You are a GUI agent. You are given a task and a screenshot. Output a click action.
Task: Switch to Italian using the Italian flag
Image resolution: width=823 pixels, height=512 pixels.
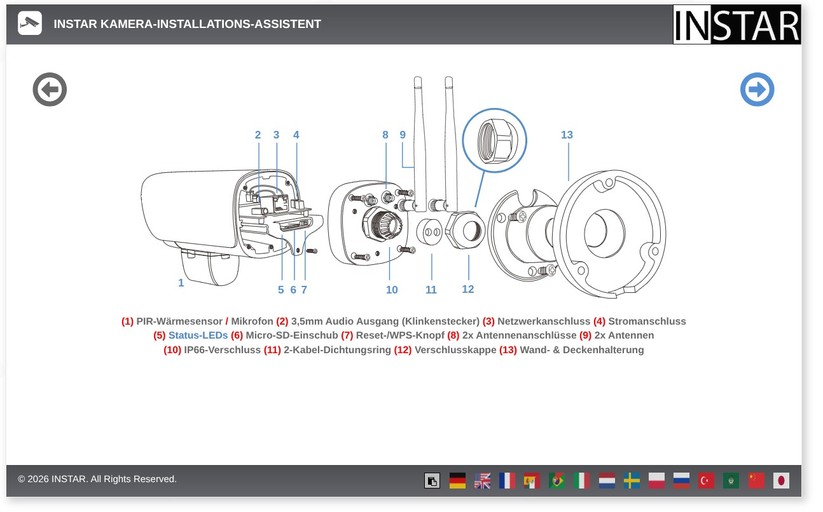581,480
